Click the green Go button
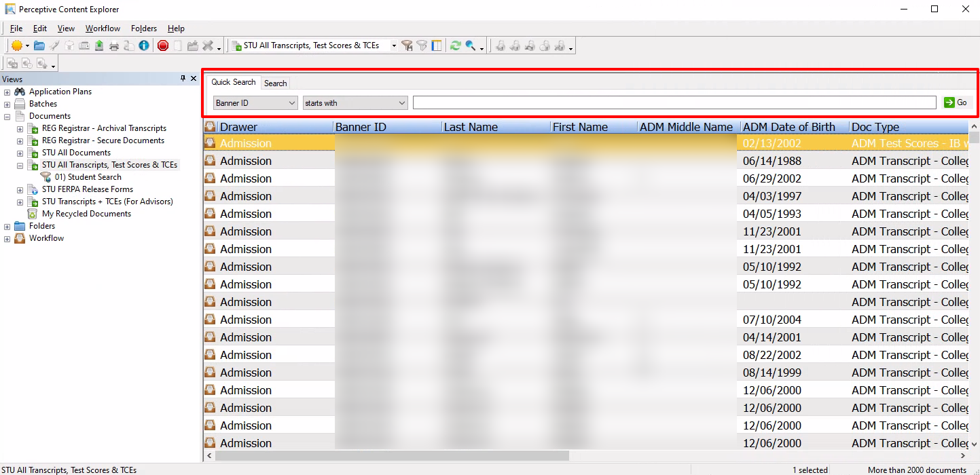The height and width of the screenshot is (475, 980). [956, 102]
